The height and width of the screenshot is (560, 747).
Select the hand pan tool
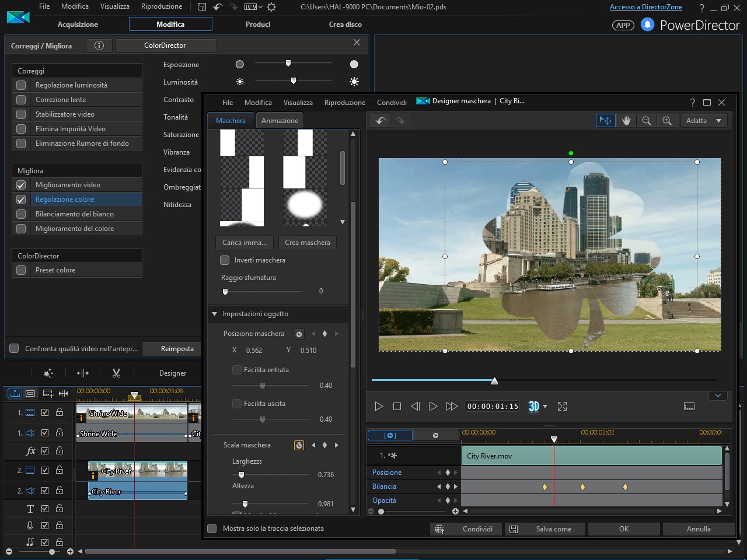(626, 121)
